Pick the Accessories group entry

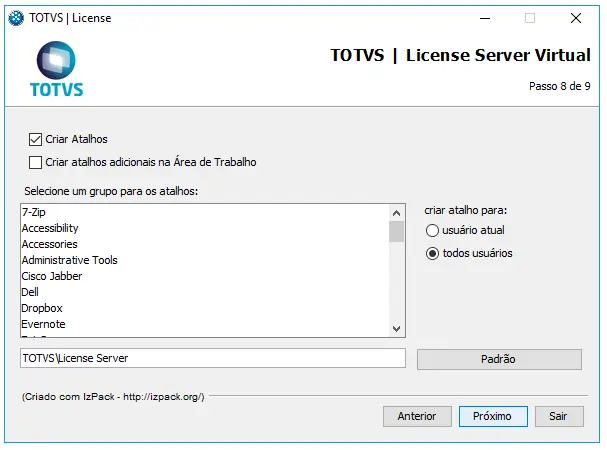[x=49, y=244]
